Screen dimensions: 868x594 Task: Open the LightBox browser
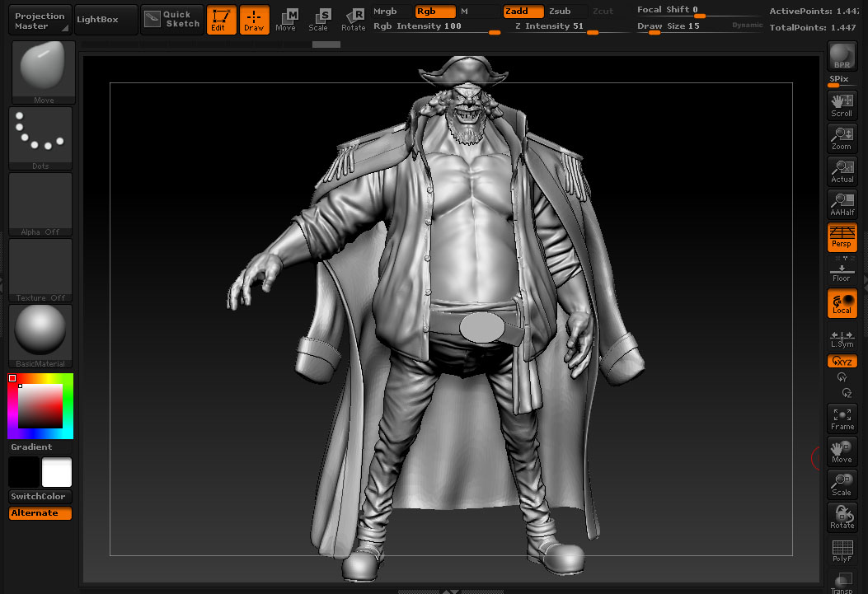pos(106,20)
